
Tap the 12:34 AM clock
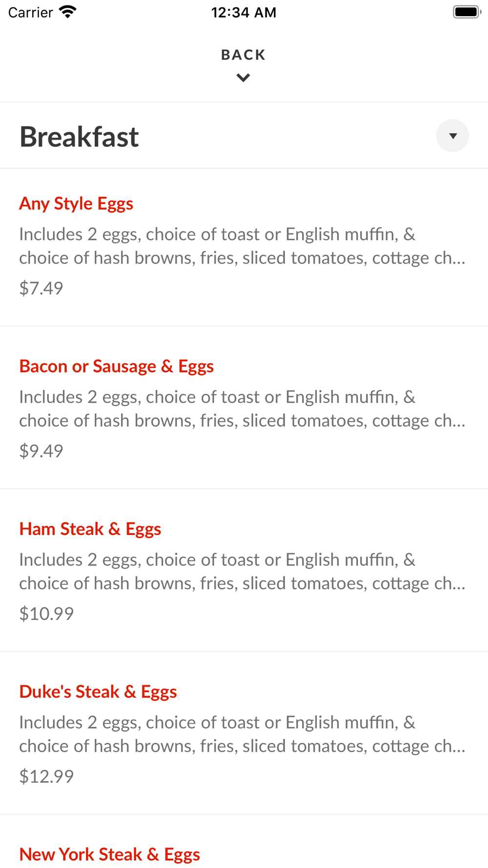point(244,12)
